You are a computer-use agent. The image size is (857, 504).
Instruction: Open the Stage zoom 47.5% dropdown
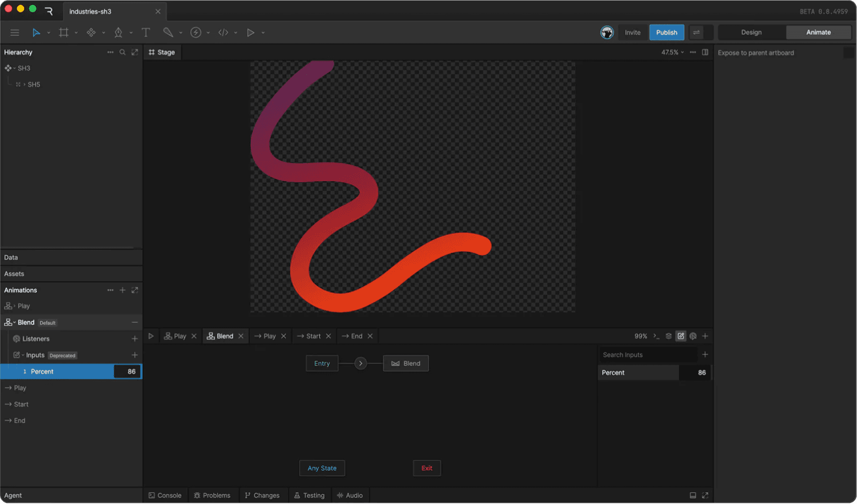(x=673, y=52)
